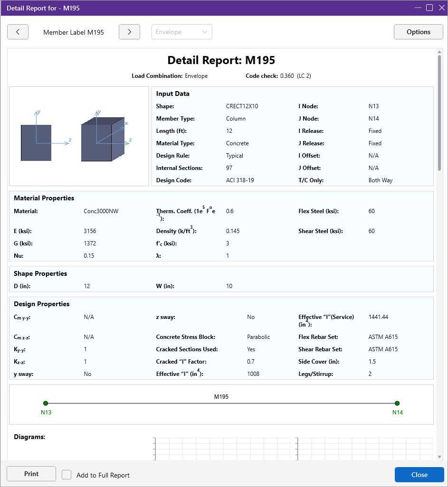
Task: Minimize the Detail Report window
Action: pos(418,8)
